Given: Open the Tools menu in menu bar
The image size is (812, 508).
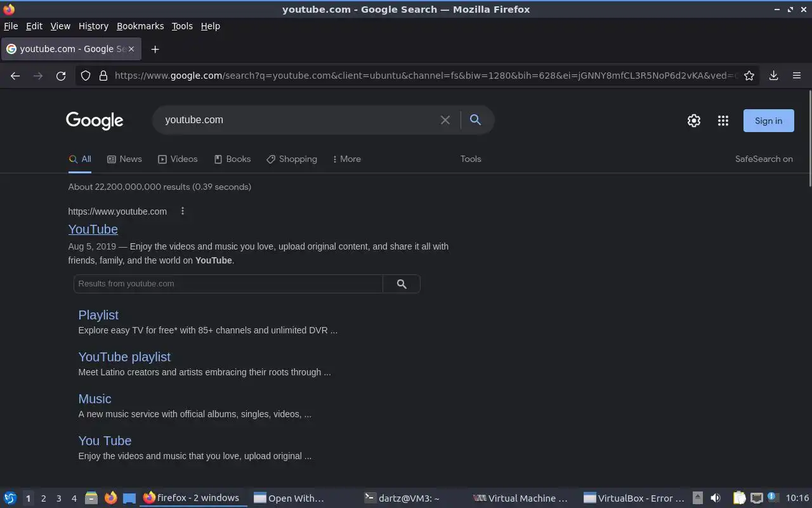Looking at the screenshot, I should click(182, 26).
